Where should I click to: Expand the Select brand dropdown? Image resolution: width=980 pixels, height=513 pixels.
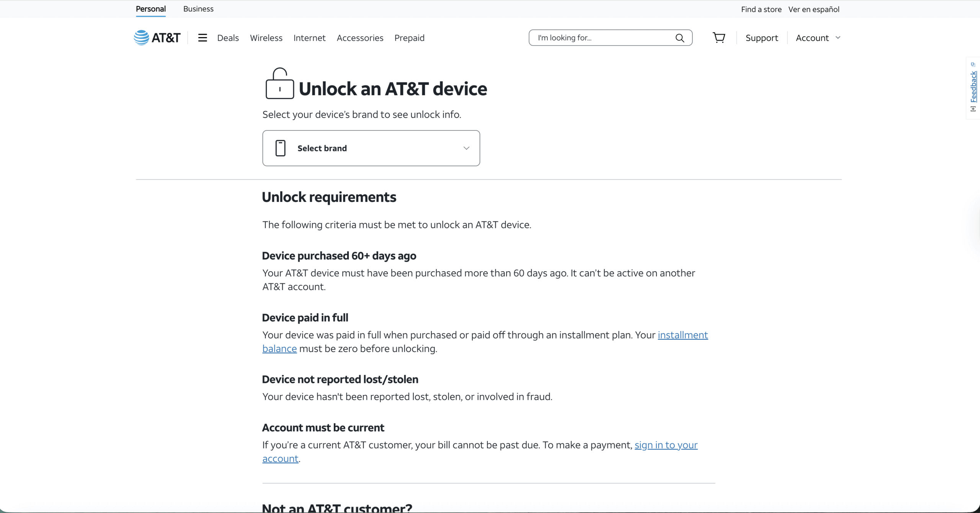point(371,148)
